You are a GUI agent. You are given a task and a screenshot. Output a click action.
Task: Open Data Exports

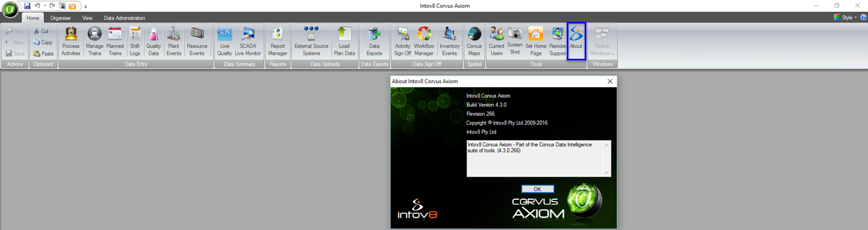[x=375, y=41]
